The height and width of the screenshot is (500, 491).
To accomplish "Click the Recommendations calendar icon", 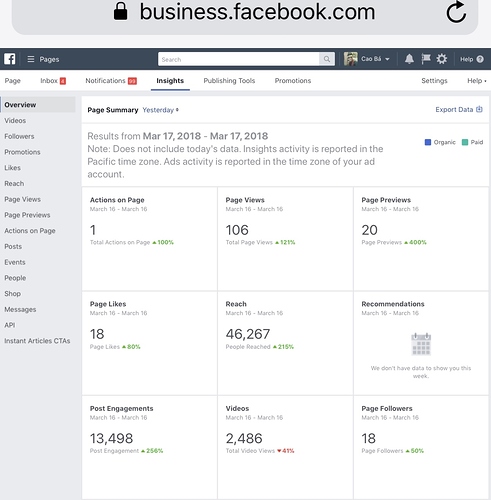I will (421, 344).
